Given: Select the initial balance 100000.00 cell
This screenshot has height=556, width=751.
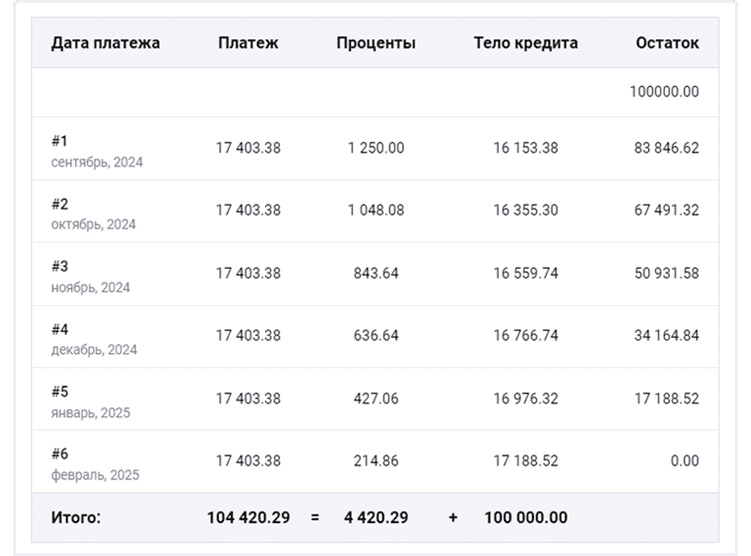Looking at the screenshot, I should pyautogui.click(x=664, y=92).
